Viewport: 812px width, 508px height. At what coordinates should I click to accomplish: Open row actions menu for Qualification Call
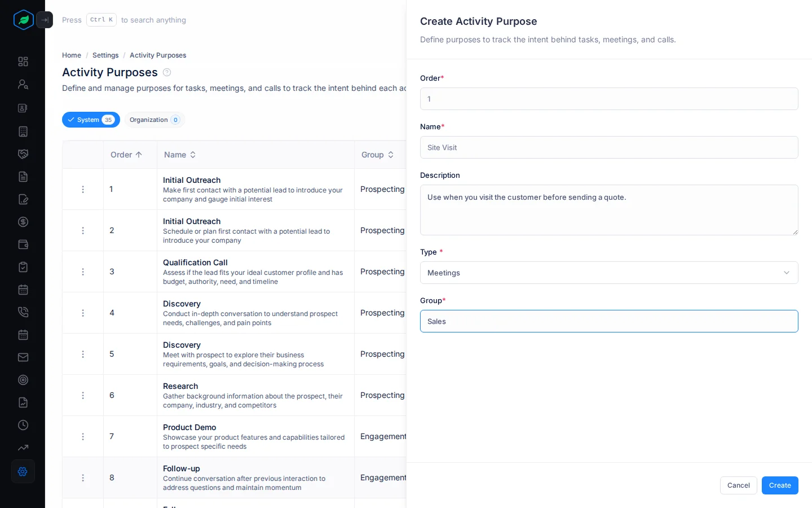click(x=83, y=271)
